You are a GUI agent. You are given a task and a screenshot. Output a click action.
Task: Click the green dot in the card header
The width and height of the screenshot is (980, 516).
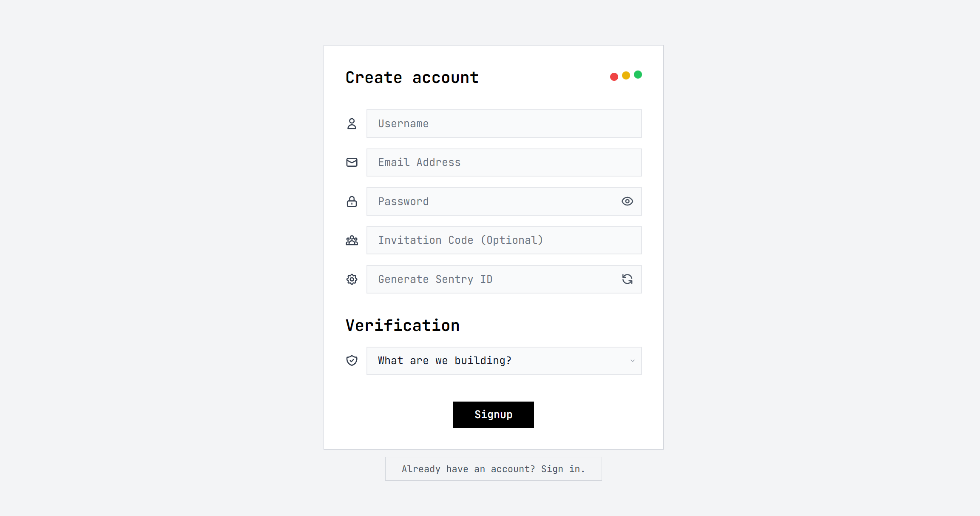point(638,74)
